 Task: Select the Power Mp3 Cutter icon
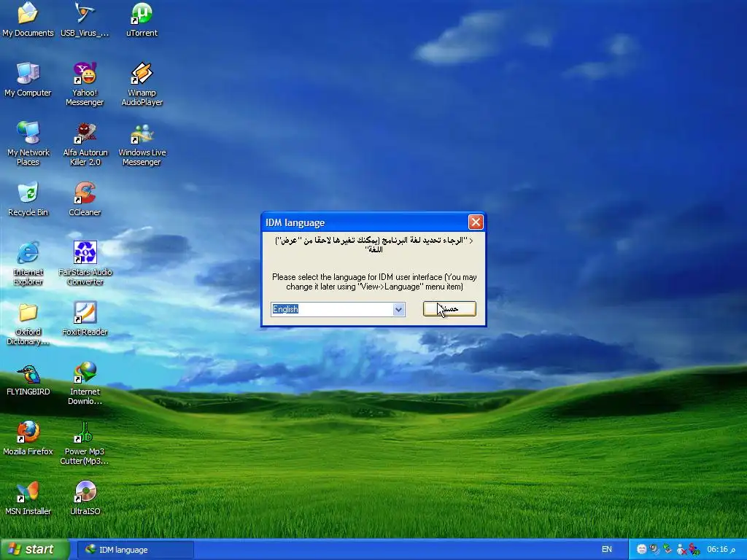(x=85, y=443)
